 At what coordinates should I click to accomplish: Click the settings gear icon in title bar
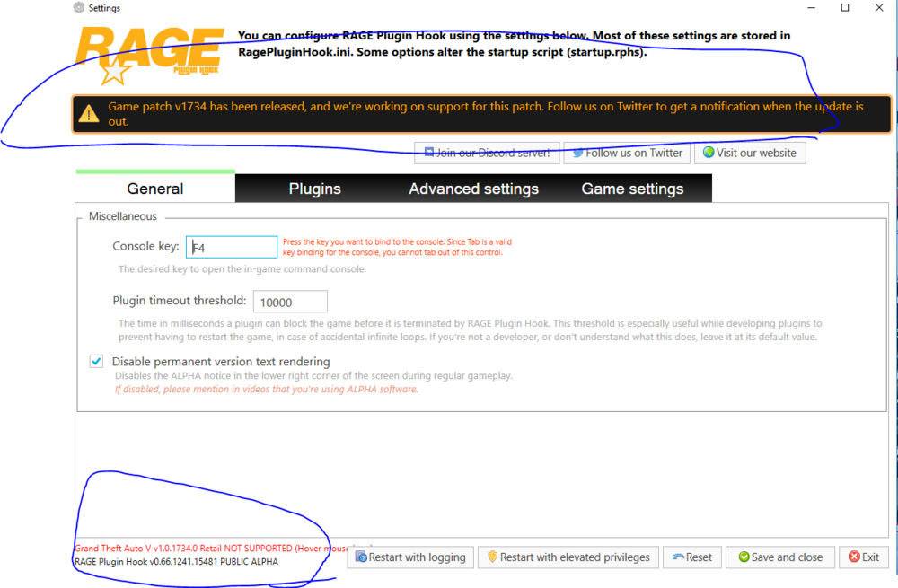click(79, 7)
